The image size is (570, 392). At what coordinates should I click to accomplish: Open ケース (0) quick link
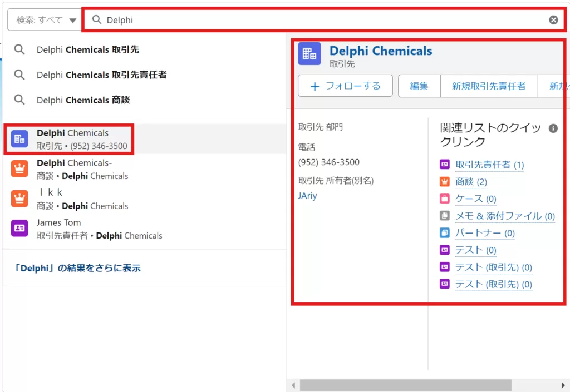click(x=476, y=199)
